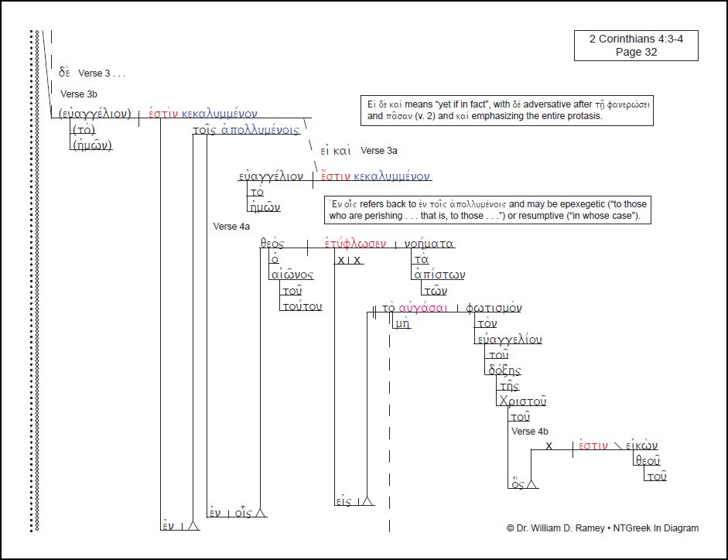Click the parenthesized article "(τὸ)"
Viewport: 728px width, 560px height.
(x=84, y=129)
